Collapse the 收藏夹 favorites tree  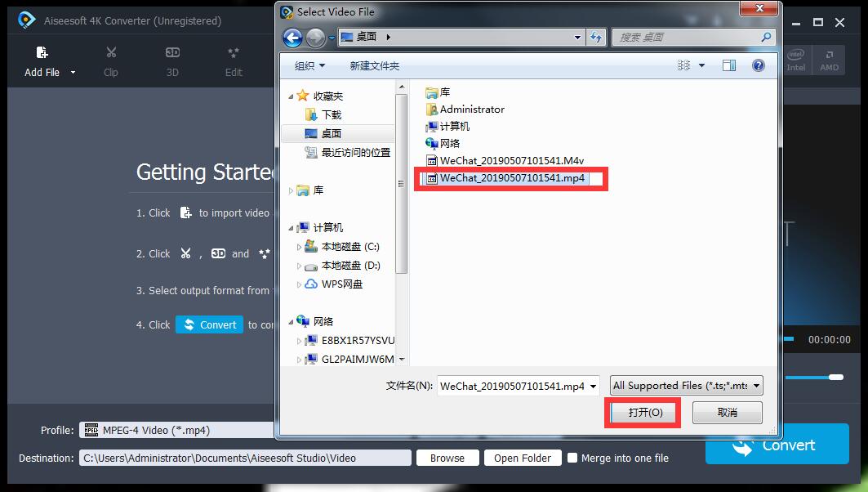click(292, 96)
